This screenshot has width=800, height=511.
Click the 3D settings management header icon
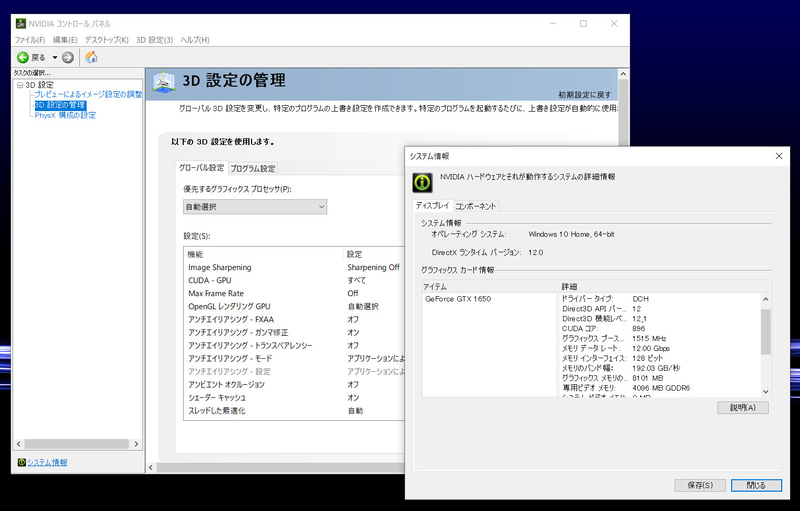pyautogui.click(x=164, y=82)
